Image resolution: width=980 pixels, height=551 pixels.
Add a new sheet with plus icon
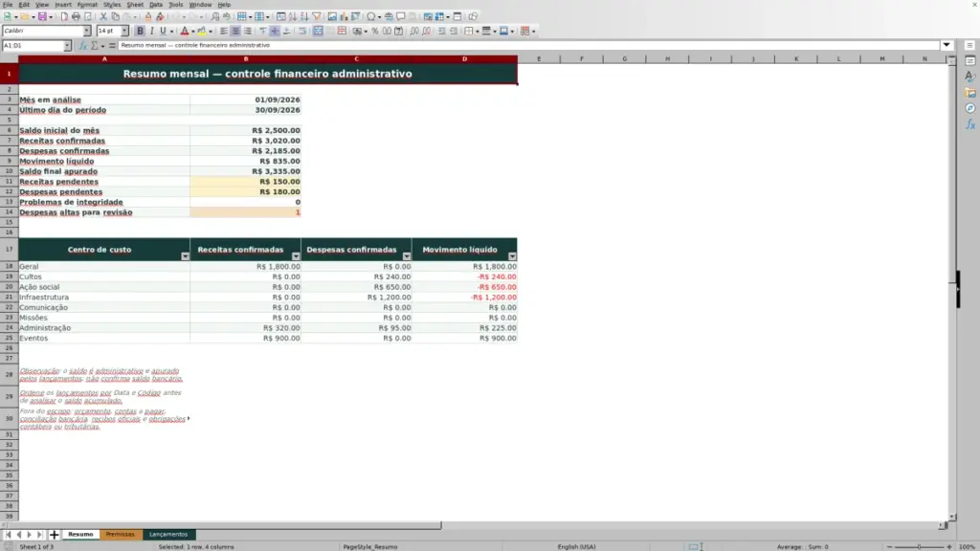pyautogui.click(x=54, y=535)
